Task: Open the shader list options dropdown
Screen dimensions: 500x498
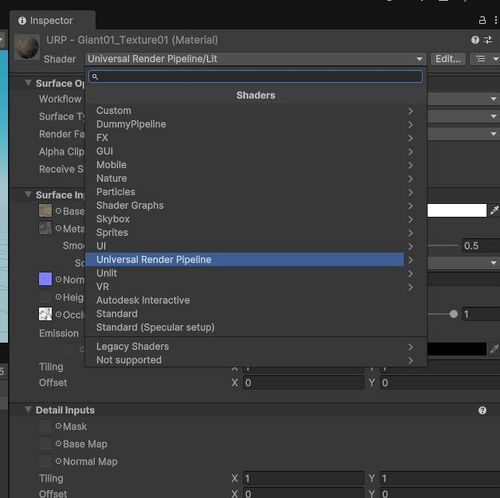Action: 486,59
